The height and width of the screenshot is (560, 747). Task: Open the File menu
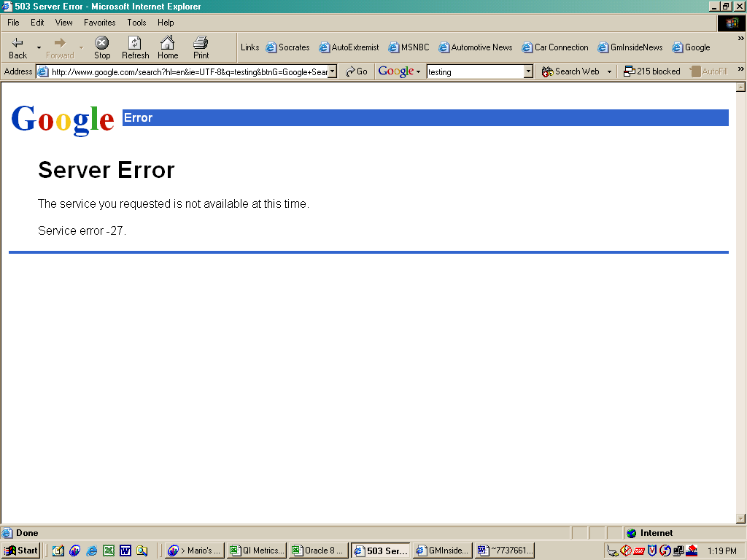click(x=13, y=23)
